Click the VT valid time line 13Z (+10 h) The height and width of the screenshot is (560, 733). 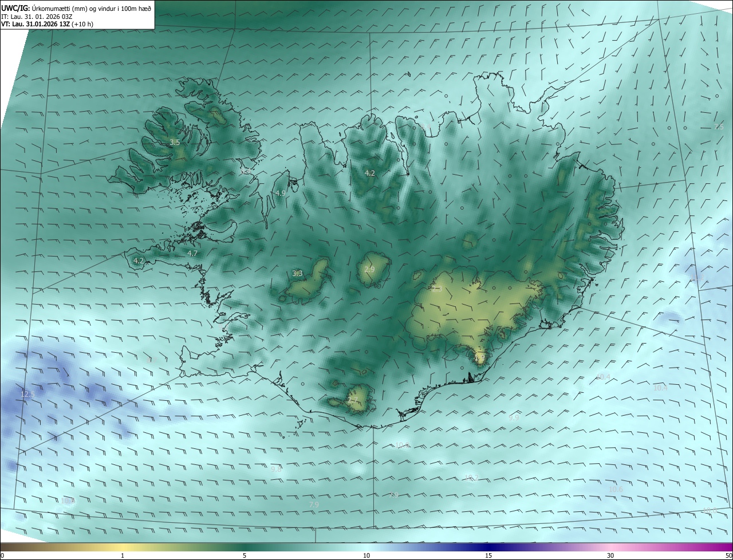(47, 24)
